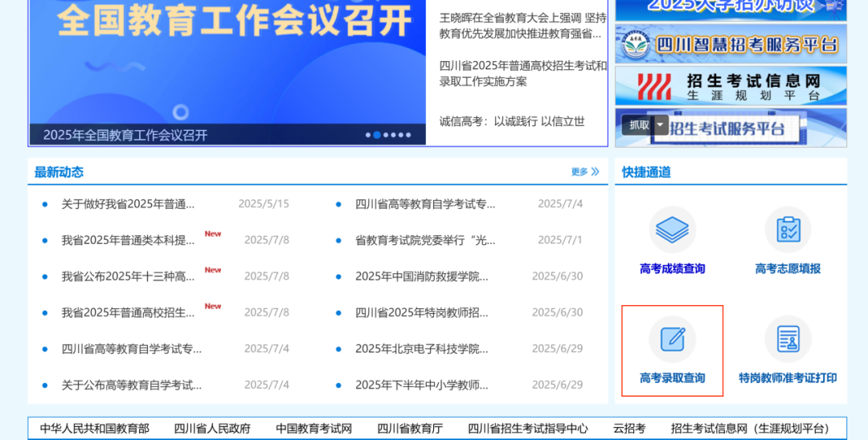Click caption 2025年全国教育工作会议召开
Image resolution: width=868 pixels, height=440 pixels.
pos(125,136)
